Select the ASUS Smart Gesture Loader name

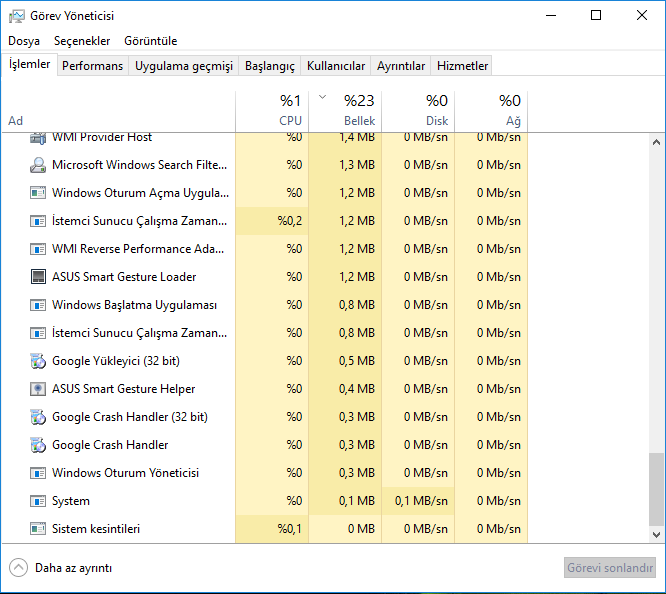click(x=124, y=277)
